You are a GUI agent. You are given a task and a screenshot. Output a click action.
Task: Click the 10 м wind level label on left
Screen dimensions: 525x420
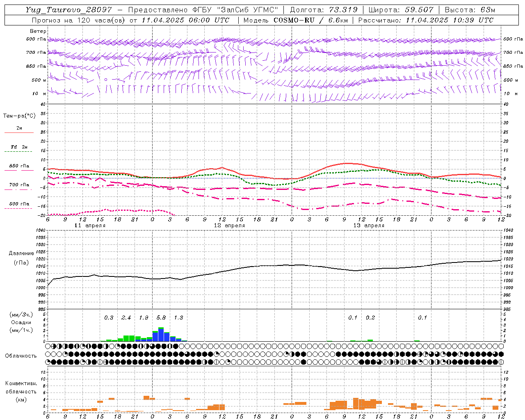(x=39, y=94)
